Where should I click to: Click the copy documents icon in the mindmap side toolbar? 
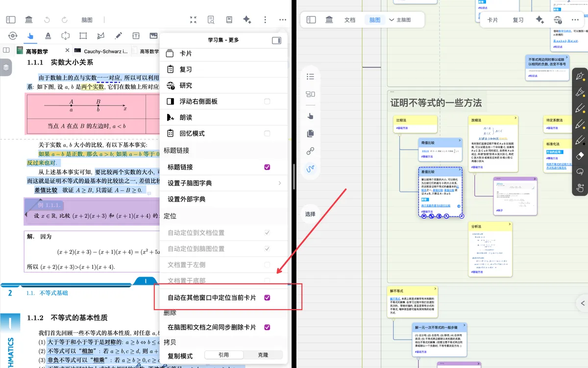(310, 133)
